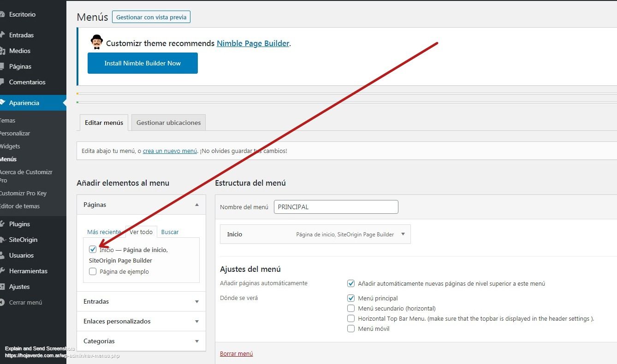Check the Página de ejemplo checkbox
This screenshot has width=617, height=364.
coord(93,271)
